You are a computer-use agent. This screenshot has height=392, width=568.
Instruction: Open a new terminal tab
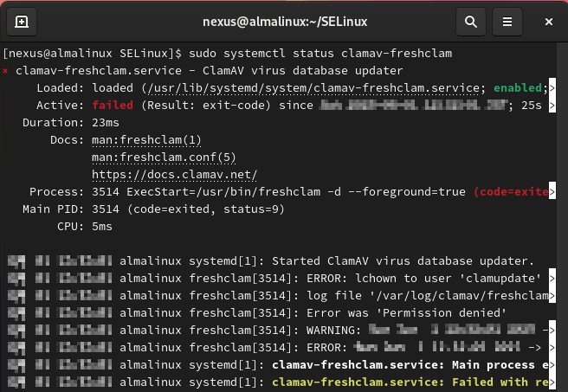pos(21,21)
